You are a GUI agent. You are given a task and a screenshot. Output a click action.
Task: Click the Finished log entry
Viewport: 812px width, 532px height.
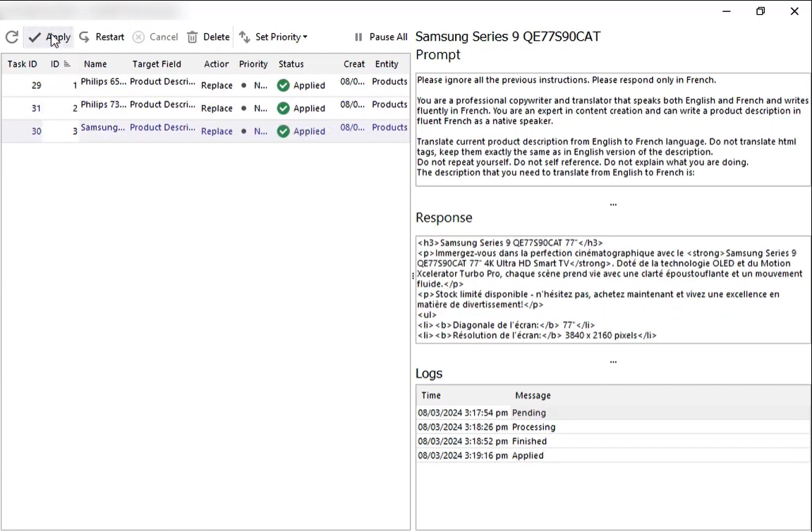pos(529,441)
